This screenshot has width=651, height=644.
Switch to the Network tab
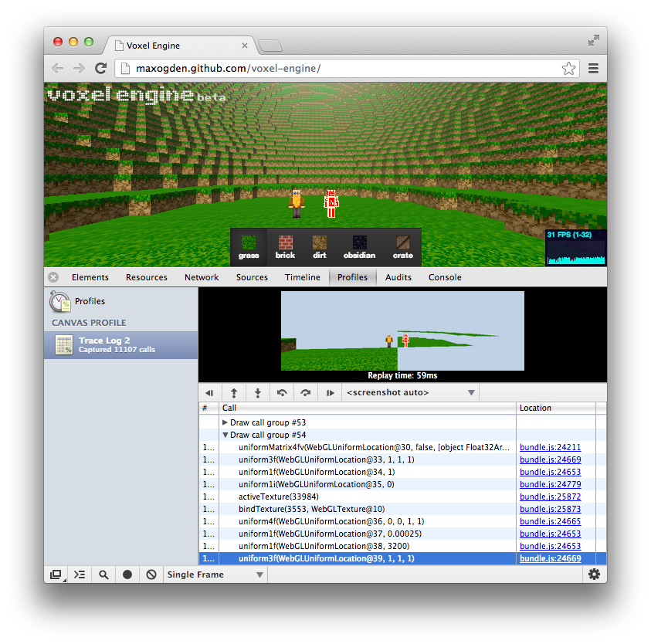click(x=202, y=277)
